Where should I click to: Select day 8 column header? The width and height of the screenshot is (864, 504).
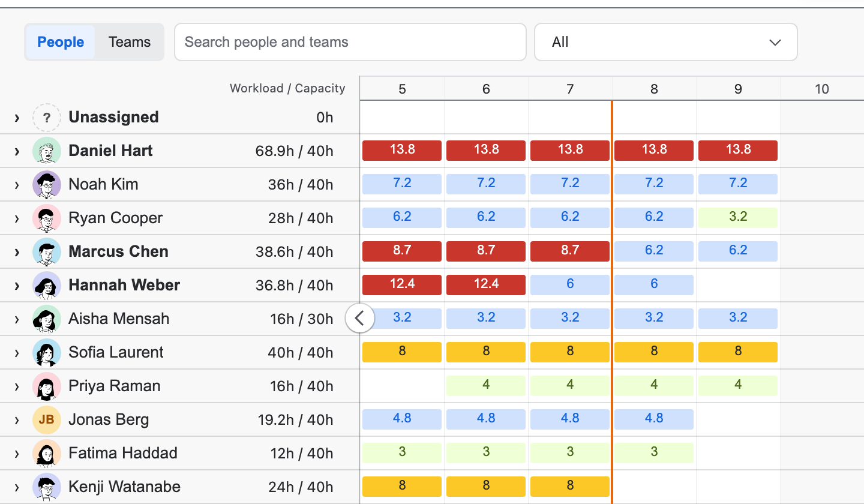[x=654, y=89]
